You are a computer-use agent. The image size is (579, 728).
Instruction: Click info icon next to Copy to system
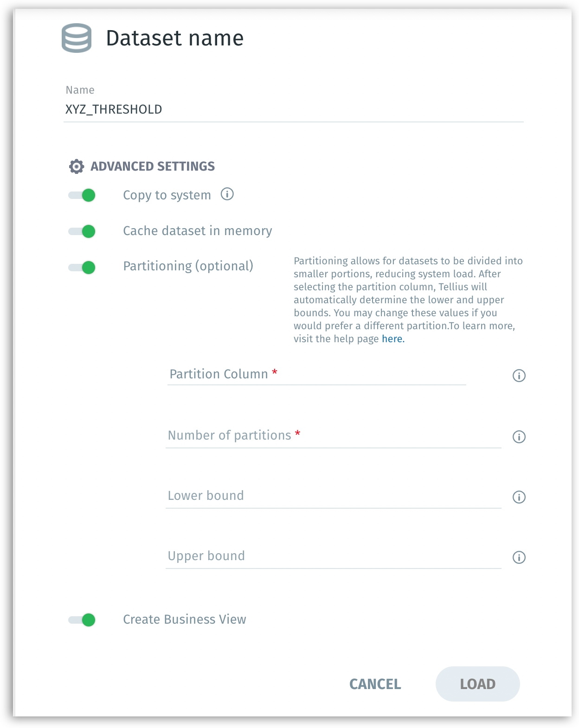click(x=227, y=194)
